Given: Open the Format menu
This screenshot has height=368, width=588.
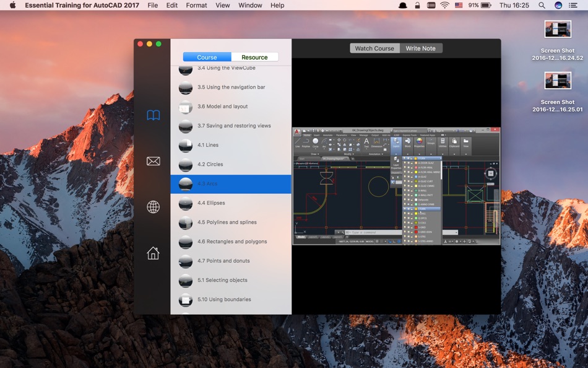Looking at the screenshot, I should click(x=196, y=5).
